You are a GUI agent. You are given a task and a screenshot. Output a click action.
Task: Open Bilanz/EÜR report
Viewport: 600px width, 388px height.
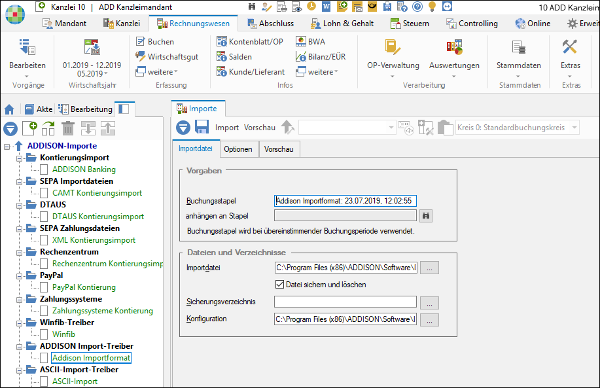click(x=321, y=57)
